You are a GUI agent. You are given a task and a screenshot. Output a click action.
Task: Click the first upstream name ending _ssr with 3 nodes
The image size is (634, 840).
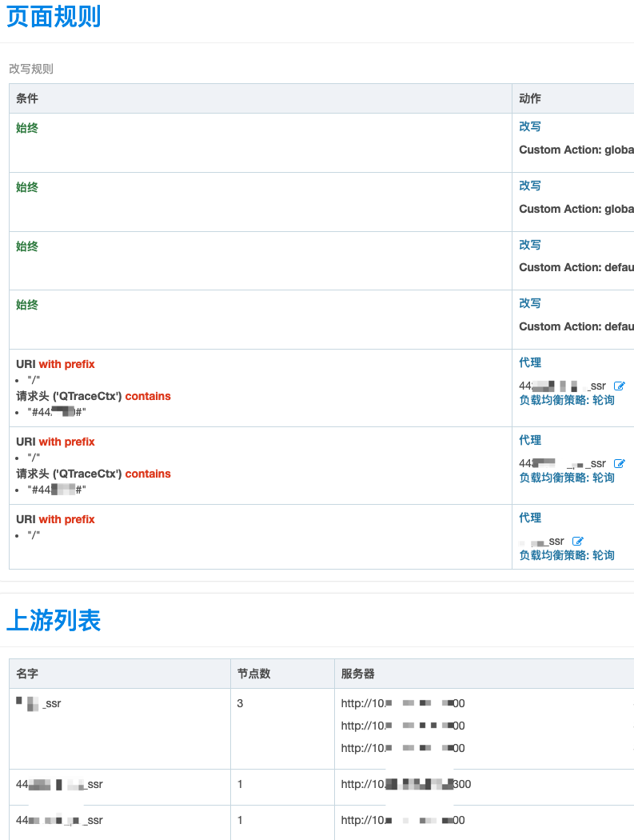point(38,703)
